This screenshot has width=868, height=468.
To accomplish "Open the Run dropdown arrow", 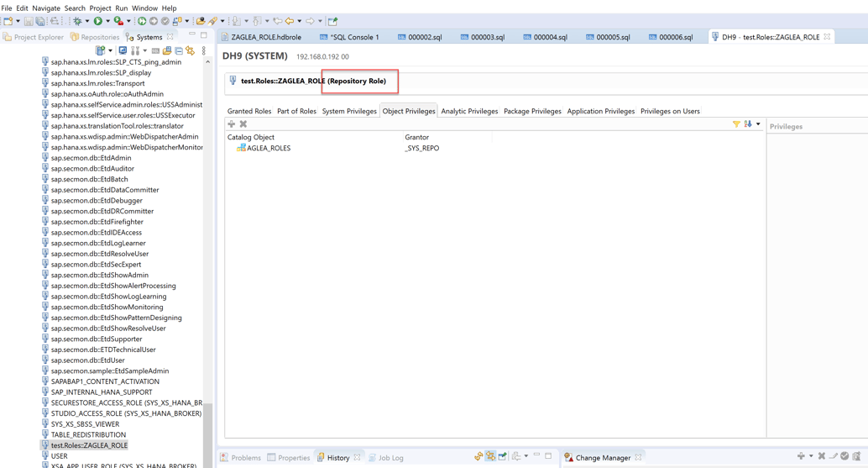I will click(107, 21).
